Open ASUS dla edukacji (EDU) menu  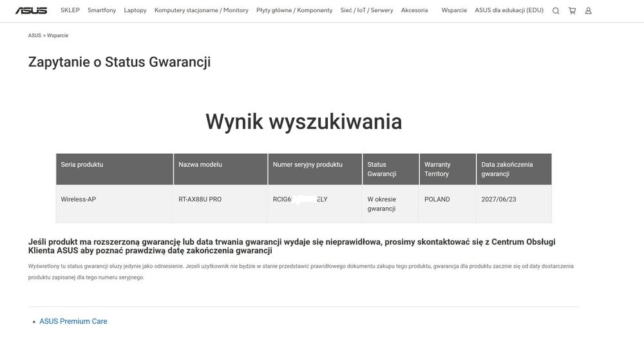pos(509,10)
